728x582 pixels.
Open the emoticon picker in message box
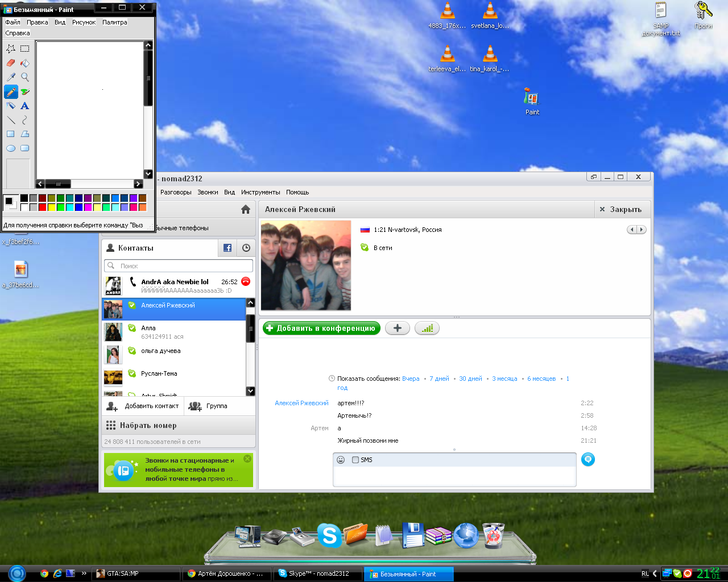click(341, 460)
